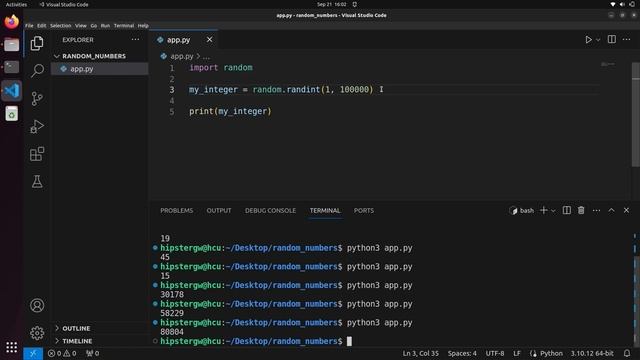Close the terminal panel
640x360 pixels.
coord(626,210)
